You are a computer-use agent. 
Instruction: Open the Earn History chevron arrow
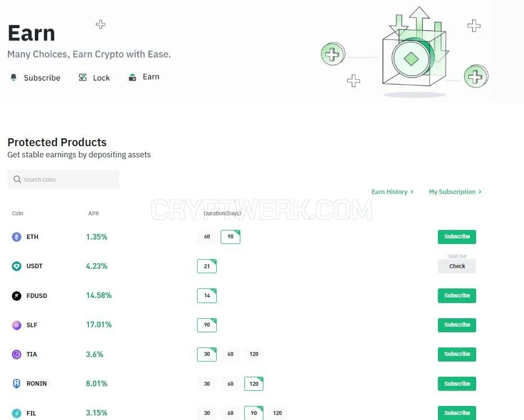pos(412,192)
